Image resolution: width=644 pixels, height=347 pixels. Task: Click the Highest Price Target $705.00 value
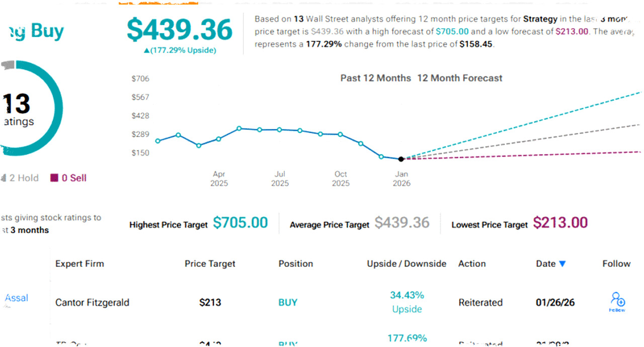coord(240,223)
